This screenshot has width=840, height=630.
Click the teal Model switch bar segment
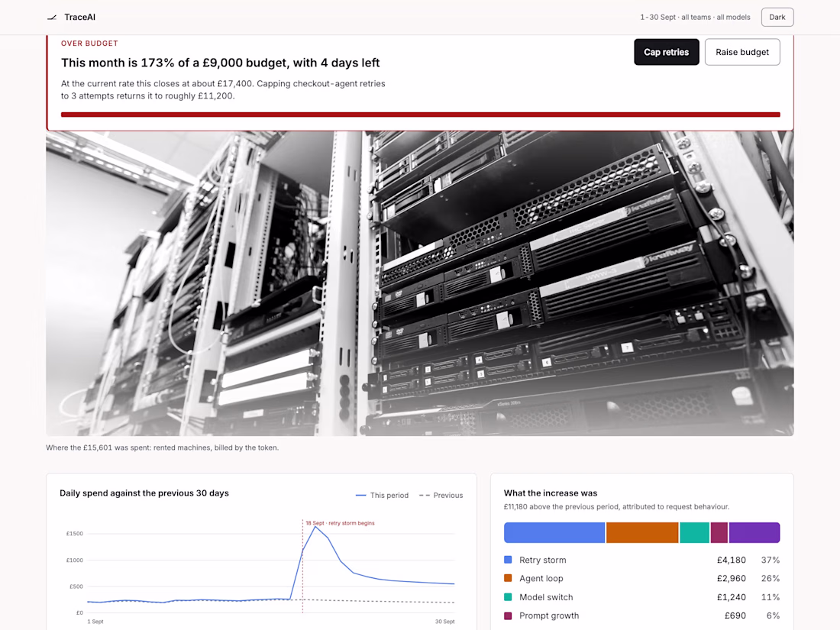coord(695,532)
